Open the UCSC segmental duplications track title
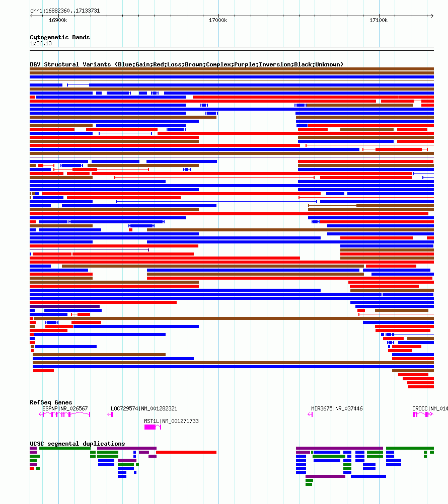 pos(78,444)
